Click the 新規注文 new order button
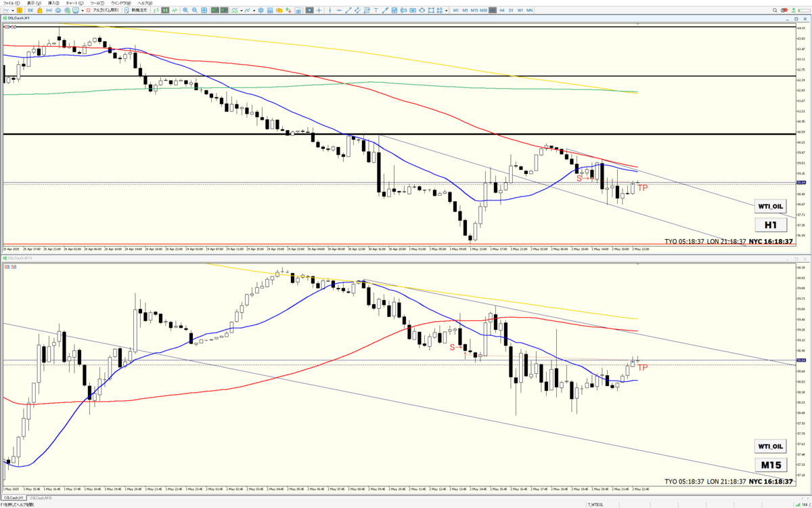 [x=136, y=10]
